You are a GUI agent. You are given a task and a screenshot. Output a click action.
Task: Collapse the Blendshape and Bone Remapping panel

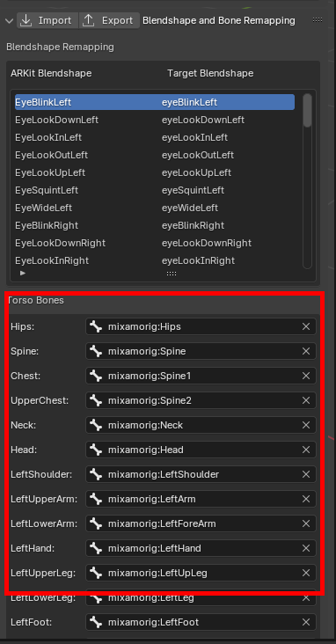(x=10, y=20)
